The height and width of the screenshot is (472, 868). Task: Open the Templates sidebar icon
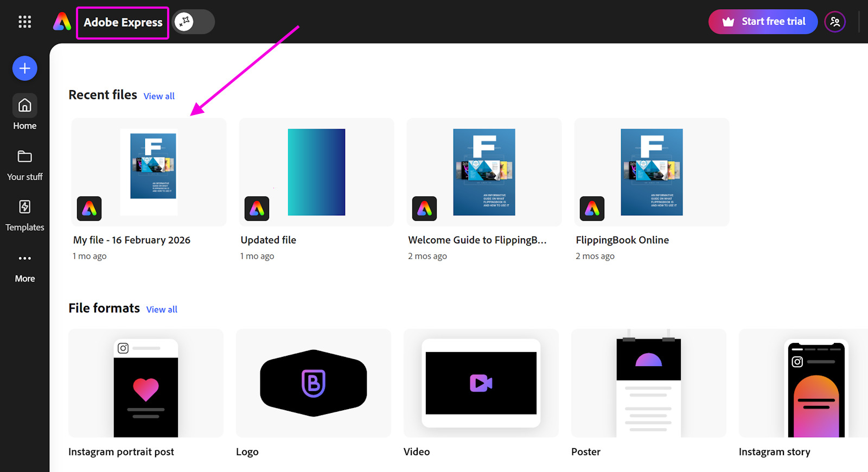[x=25, y=207]
